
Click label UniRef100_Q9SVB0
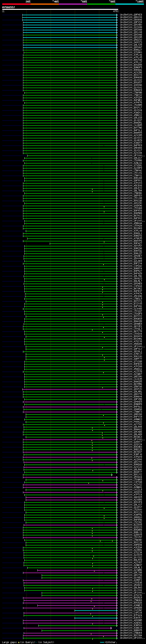[x=131, y=25]
